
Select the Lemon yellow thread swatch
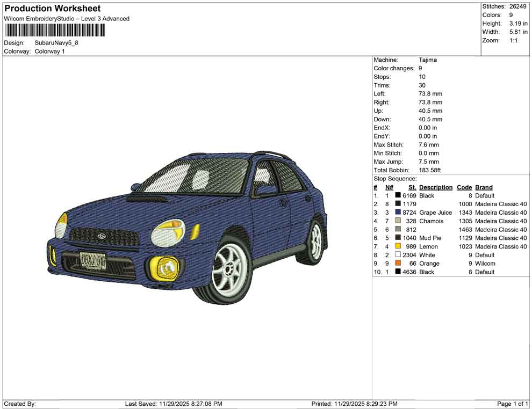point(398,246)
